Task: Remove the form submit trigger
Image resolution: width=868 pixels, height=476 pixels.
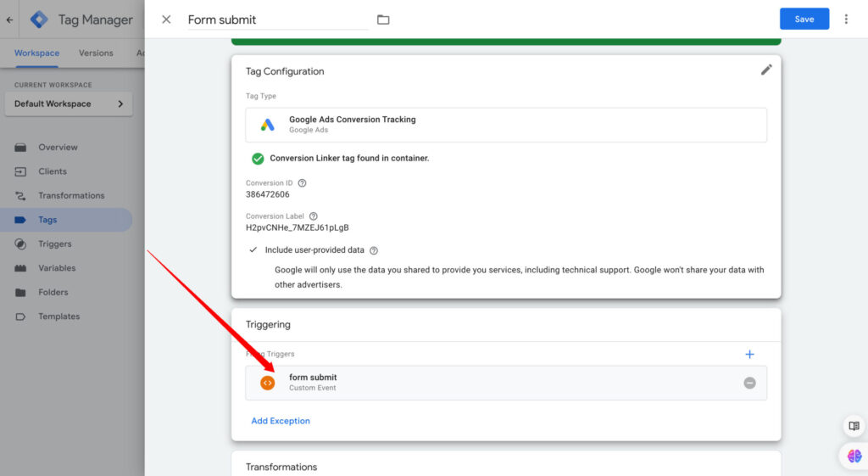Action: [x=749, y=383]
